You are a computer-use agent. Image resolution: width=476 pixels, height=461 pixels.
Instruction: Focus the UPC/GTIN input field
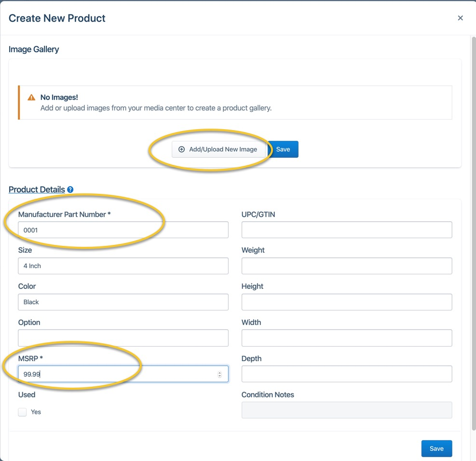tap(346, 230)
